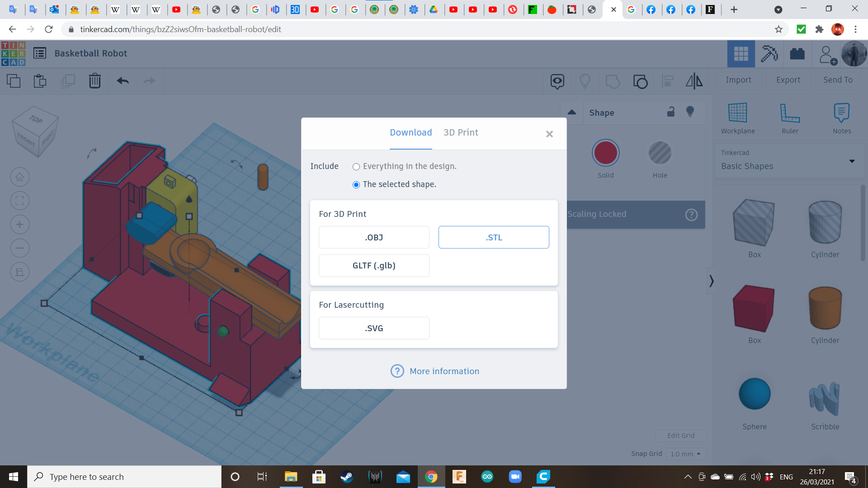Download as .STL file
This screenshot has width=868, height=488.
tap(493, 238)
